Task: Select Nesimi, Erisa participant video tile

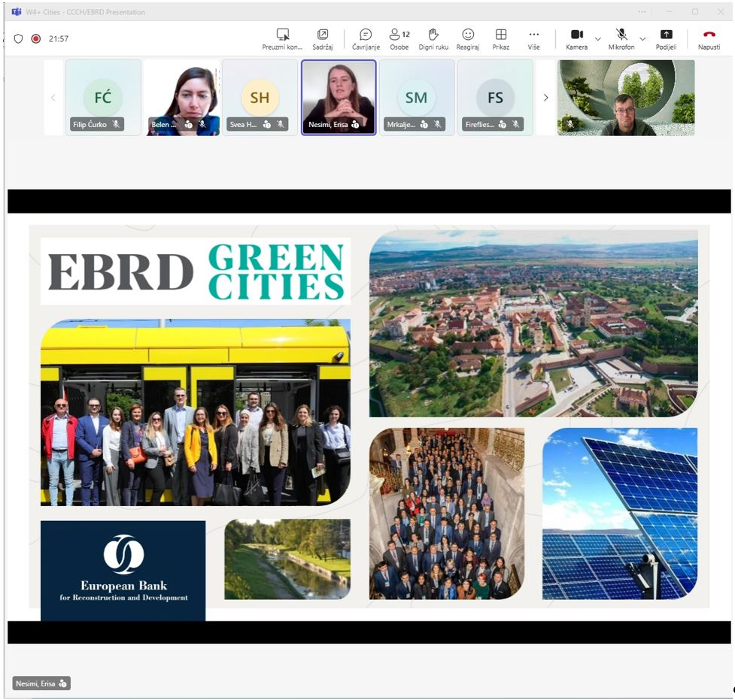Action: point(339,97)
